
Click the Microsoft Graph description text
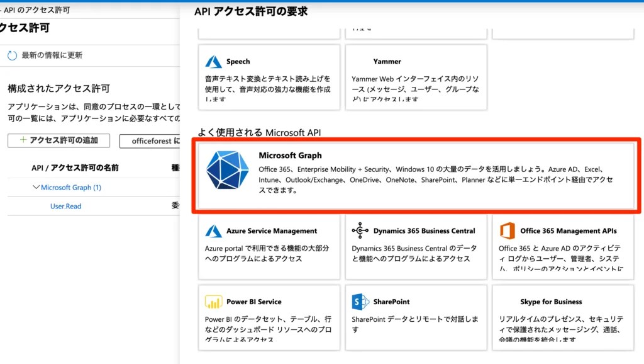click(x=436, y=179)
